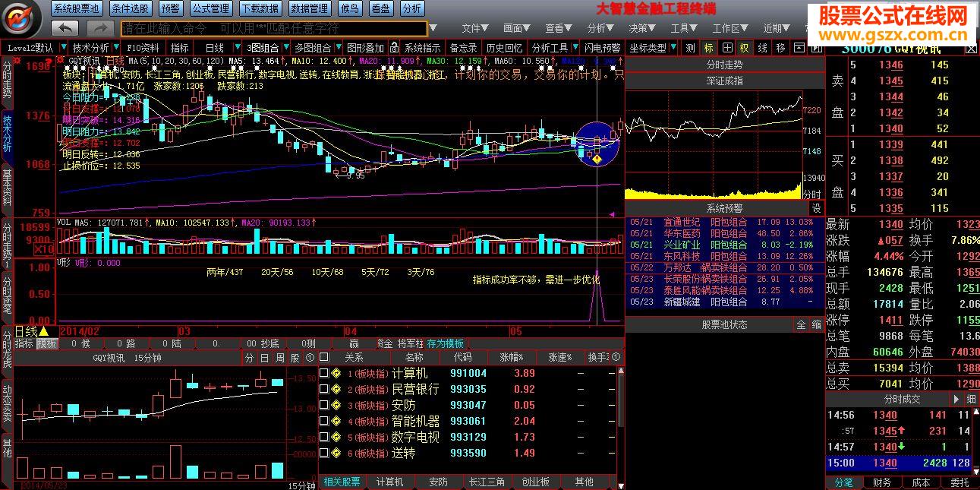Switch to the 长江三角 tab
Screen dimensions: 980x490
[487, 482]
